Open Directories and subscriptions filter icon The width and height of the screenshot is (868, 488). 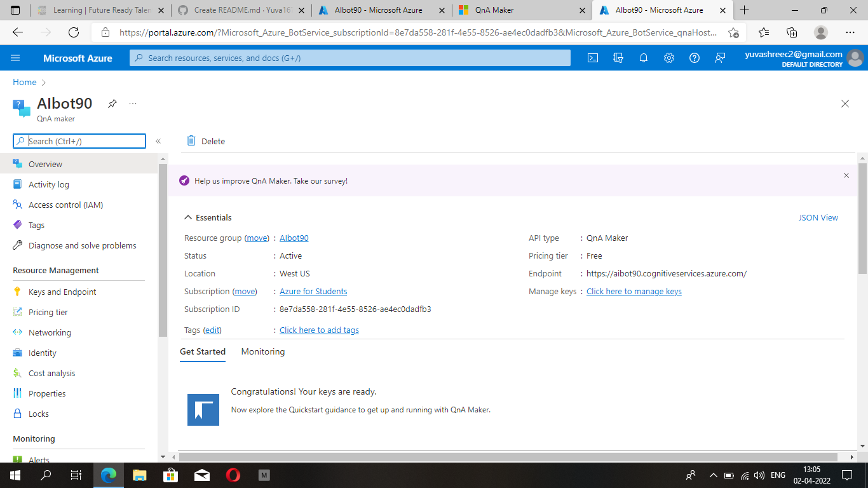pos(618,58)
